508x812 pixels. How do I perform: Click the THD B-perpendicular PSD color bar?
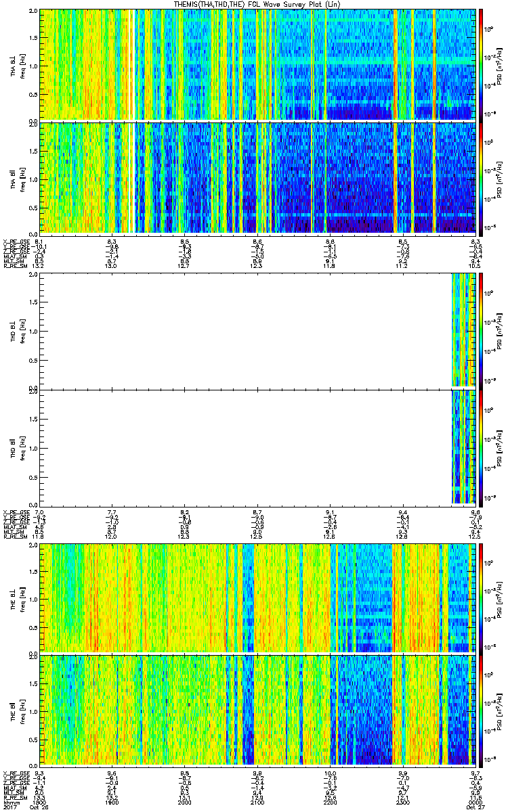coord(482,330)
